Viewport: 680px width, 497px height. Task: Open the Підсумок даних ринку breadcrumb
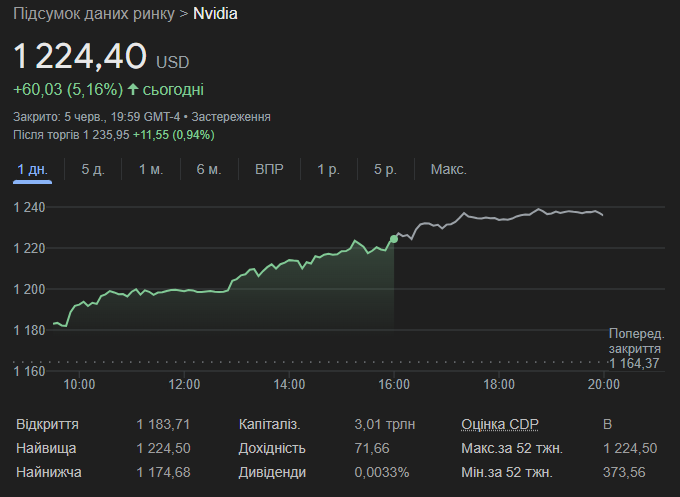[x=87, y=14]
